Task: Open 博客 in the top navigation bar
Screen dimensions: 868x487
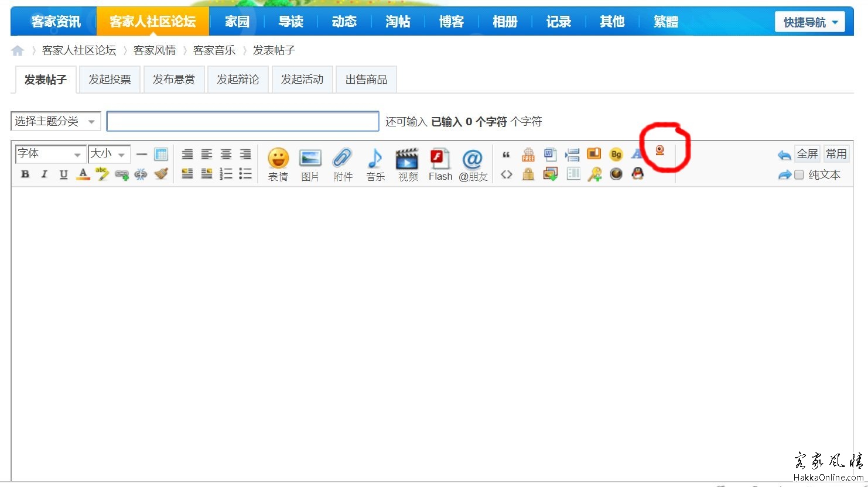Action: (x=451, y=22)
